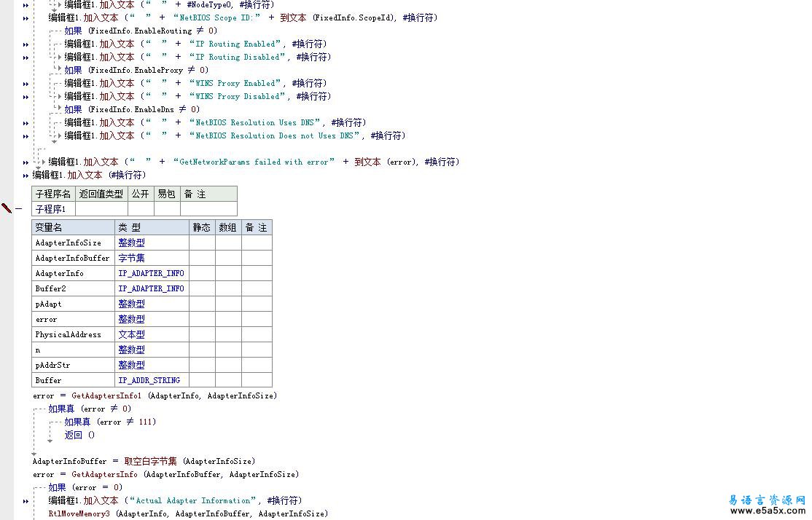Click gutter arrow beside Actual Adapter Information line

tap(26, 501)
